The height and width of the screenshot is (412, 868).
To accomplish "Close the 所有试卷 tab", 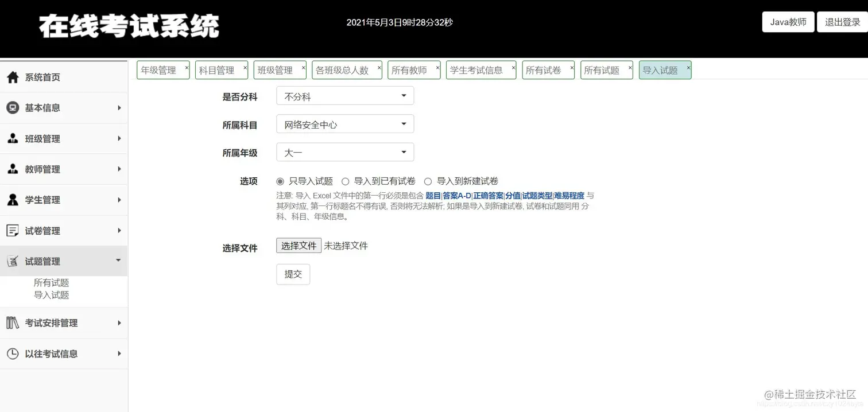I will (x=572, y=67).
